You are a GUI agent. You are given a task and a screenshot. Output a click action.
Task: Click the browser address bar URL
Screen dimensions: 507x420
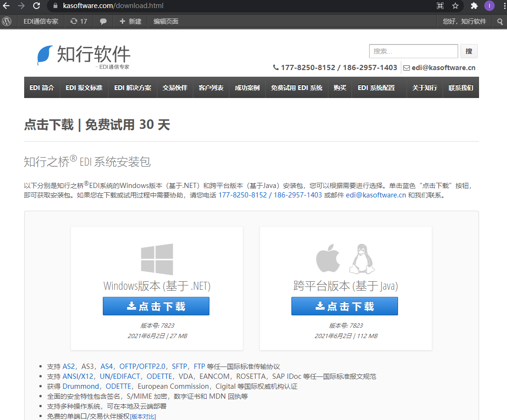(113, 6)
